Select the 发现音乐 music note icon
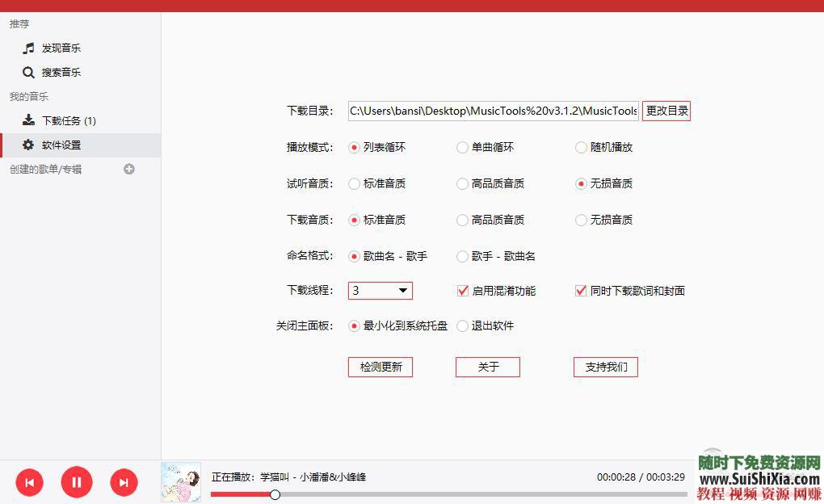Screen dimensions: 824x504 (x=28, y=48)
